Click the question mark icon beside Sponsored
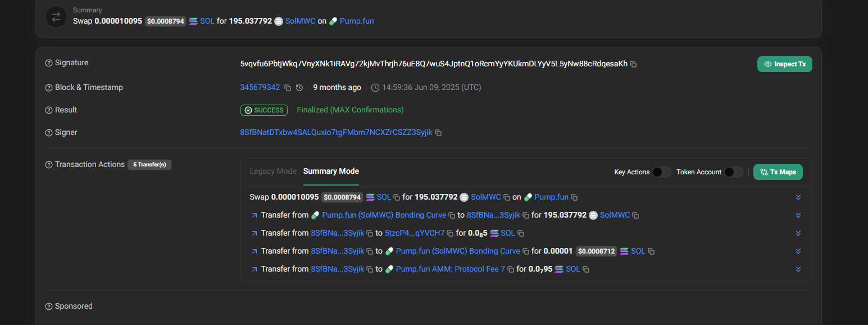Image resolution: width=868 pixels, height=325 pixels. 48,306
